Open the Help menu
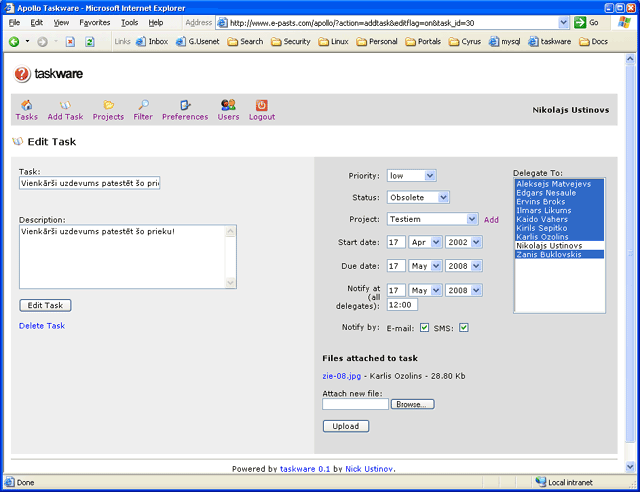Screen dimensions: 640x492 tap(156, 23)
